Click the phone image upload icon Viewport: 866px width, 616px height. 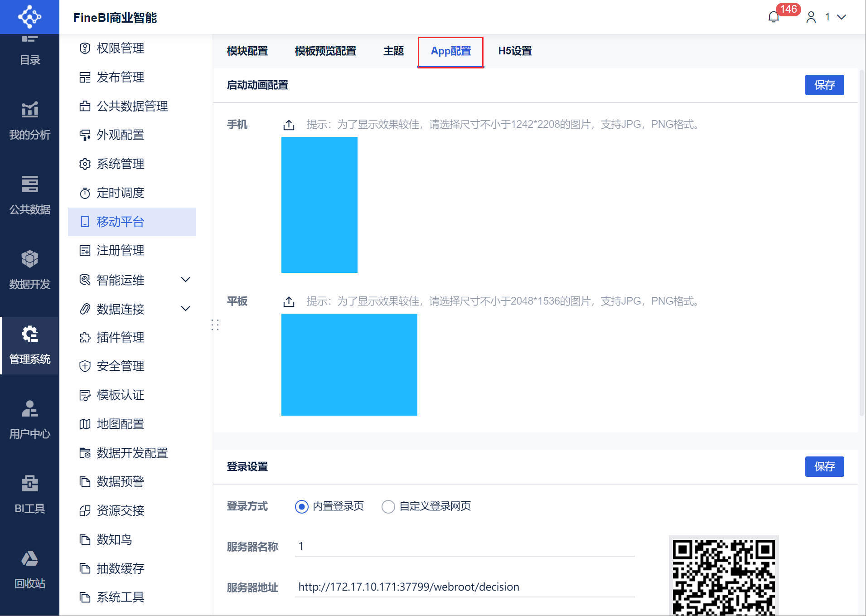pyautogui.click(x=289, y=125)
